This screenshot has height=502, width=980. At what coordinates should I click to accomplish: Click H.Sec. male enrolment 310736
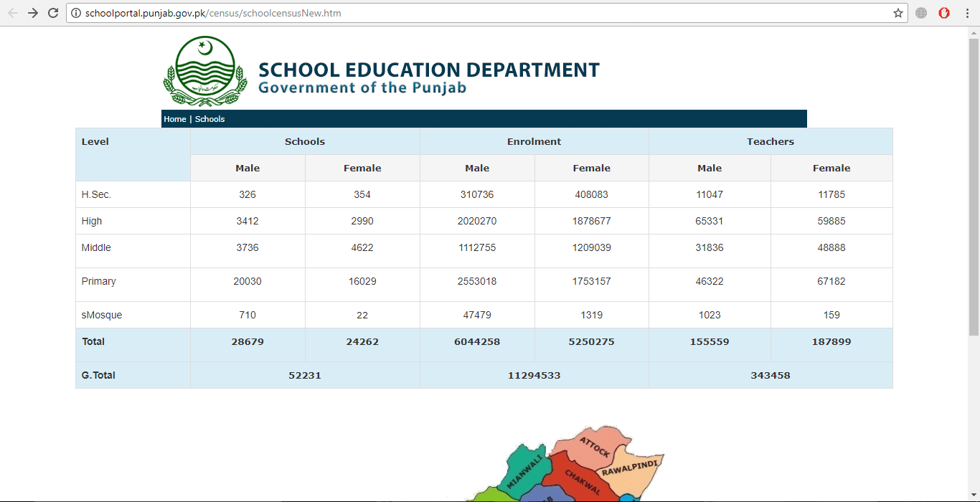[x=477, y=194]
